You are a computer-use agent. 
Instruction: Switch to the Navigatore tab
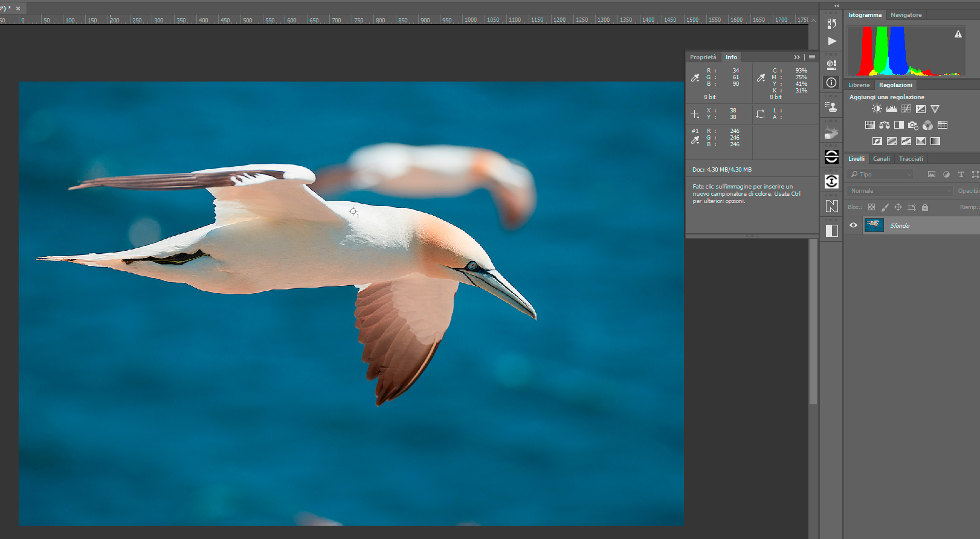[906, 15]
